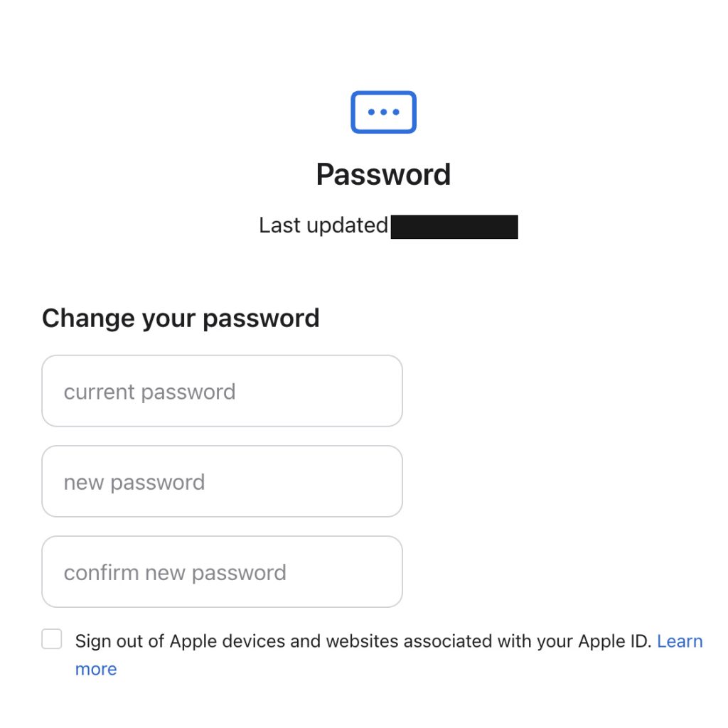728x728 pixels.
Task: Click the 'new password' placeholder text
Action: (134, 483)
